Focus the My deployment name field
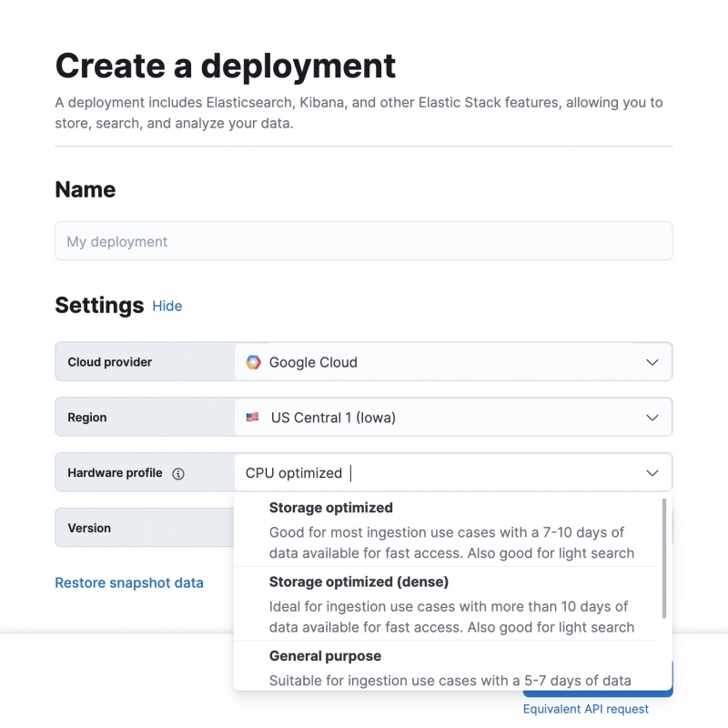The height and width of the screenshot is (728, 728). click(364, 241)
